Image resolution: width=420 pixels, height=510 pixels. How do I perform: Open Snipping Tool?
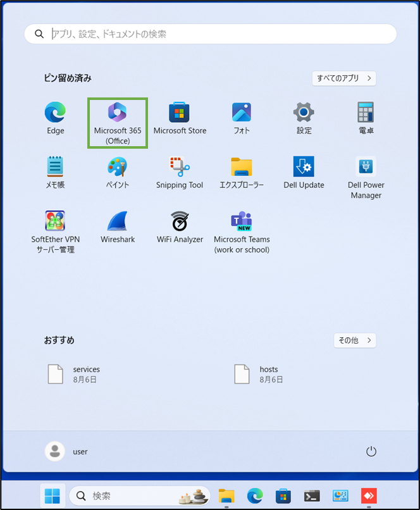180,172
